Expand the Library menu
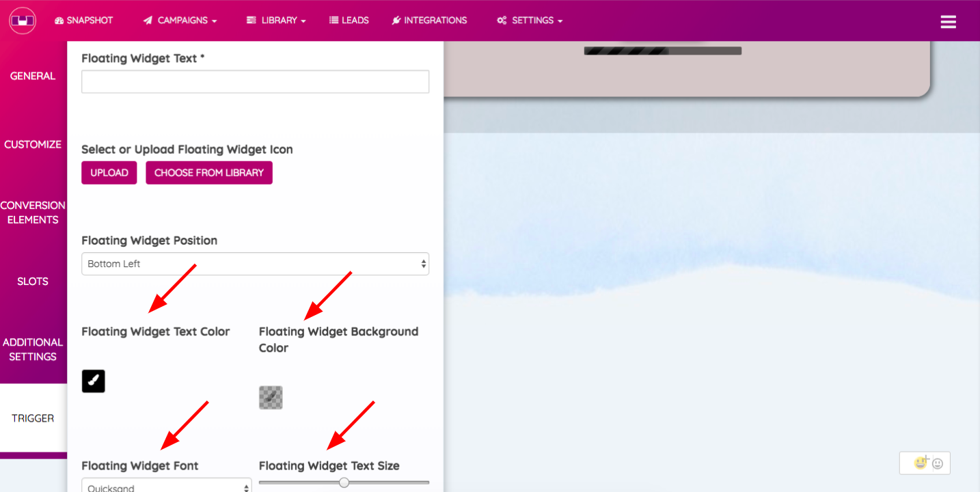Viewport: 980px width, 492px height. click(x=276, y=20)
